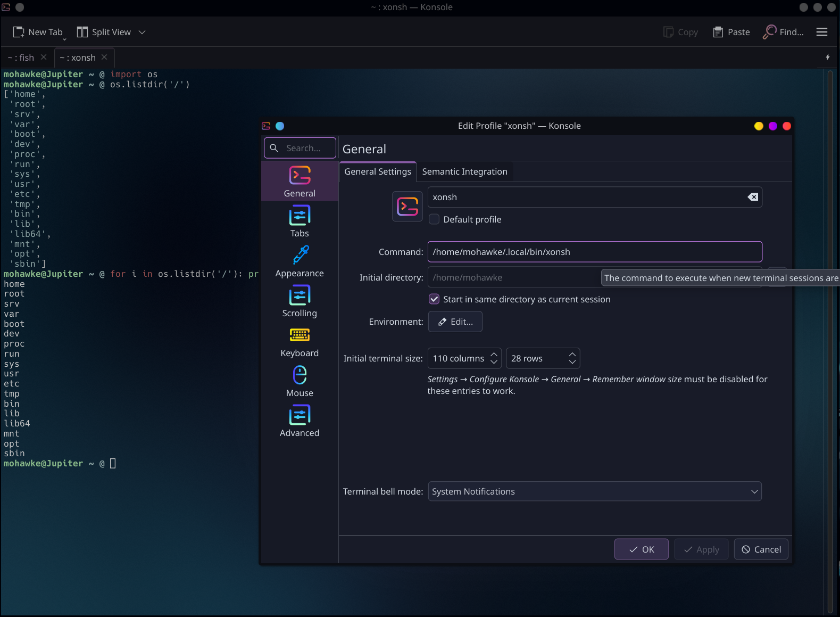Minimize the Edit Profile dialog with yellow button
Image resolution: width=840 pixels, height=617 pixels.
click(759, 126)
